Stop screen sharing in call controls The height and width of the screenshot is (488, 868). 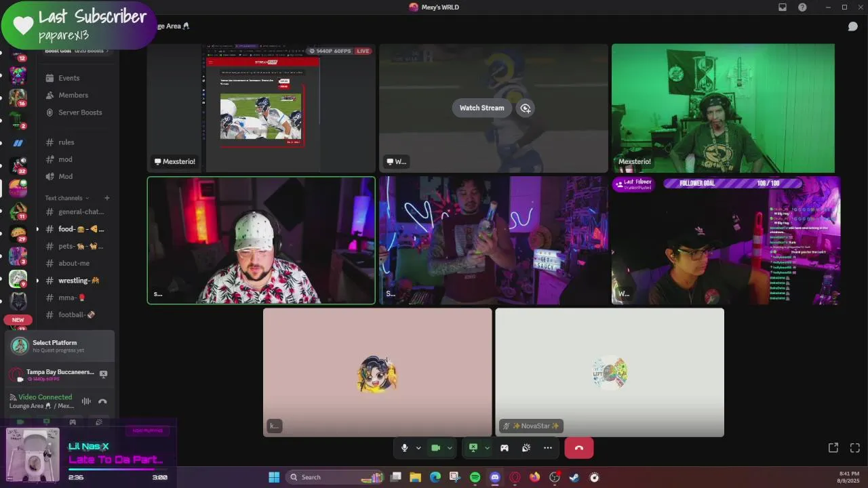[x=473, y=448]
